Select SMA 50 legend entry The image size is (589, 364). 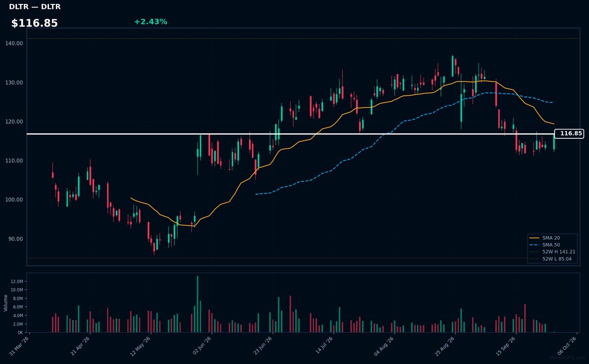click(552, 245)
